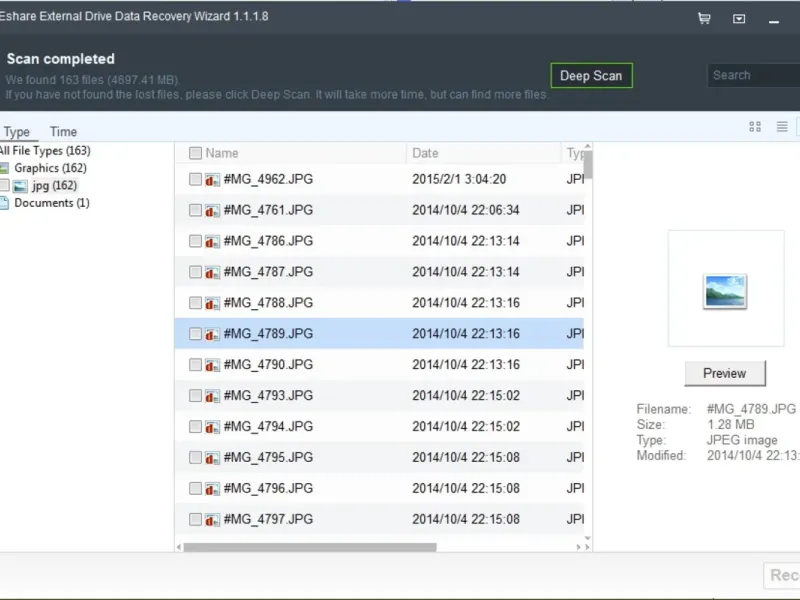Tick the checkbox for #MG_4794.JPG
This screenshot has height=600, width=800.
point(195,427)
